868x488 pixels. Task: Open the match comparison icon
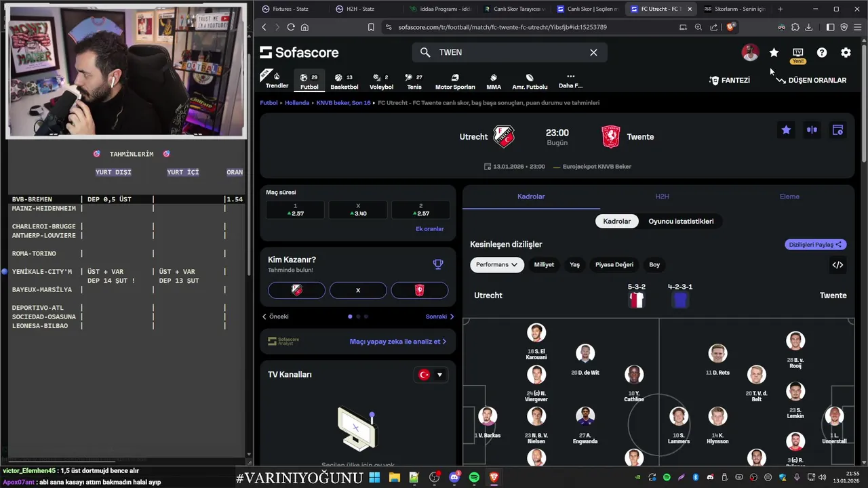click(812, 129)
